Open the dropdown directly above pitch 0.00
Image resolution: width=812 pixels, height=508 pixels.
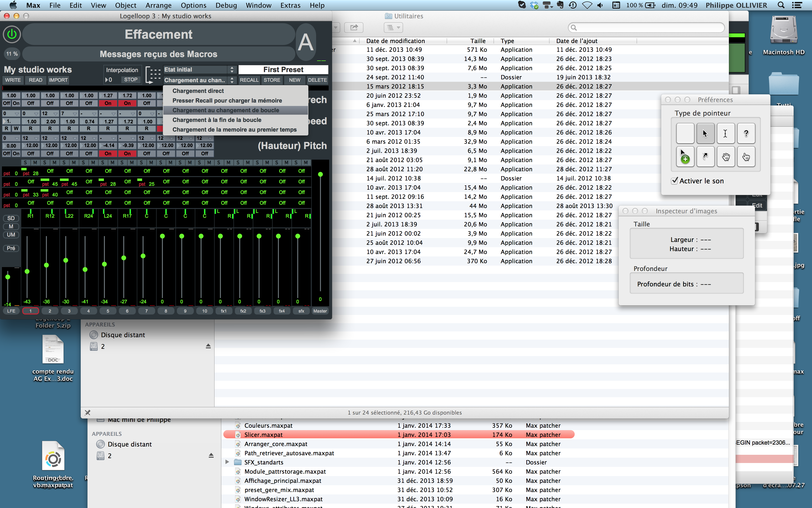[11, 138]
